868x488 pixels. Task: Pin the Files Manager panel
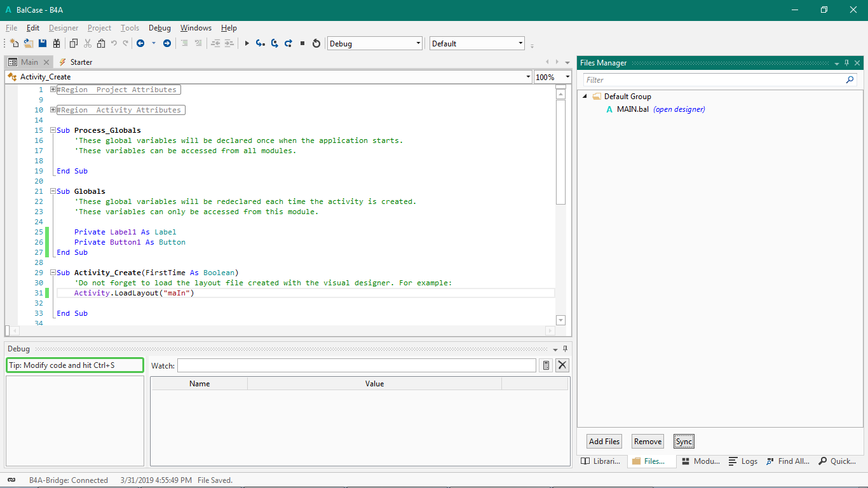point(846,63)
